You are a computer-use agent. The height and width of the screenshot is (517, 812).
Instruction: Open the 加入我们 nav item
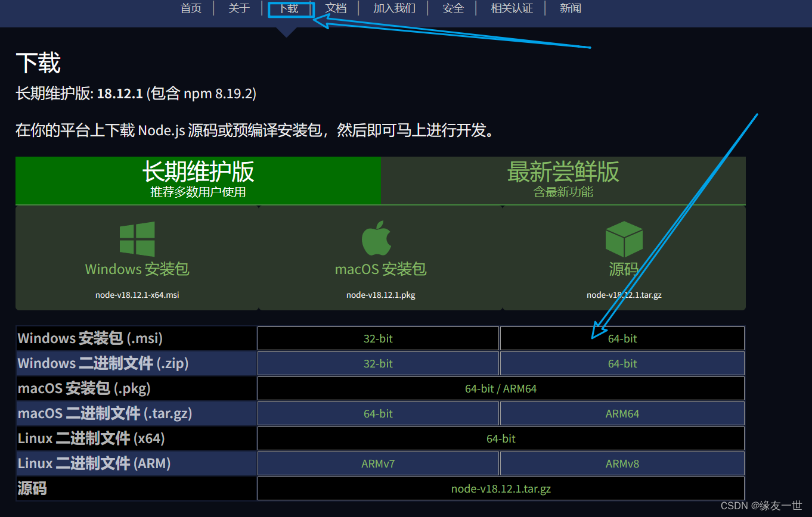394,8
